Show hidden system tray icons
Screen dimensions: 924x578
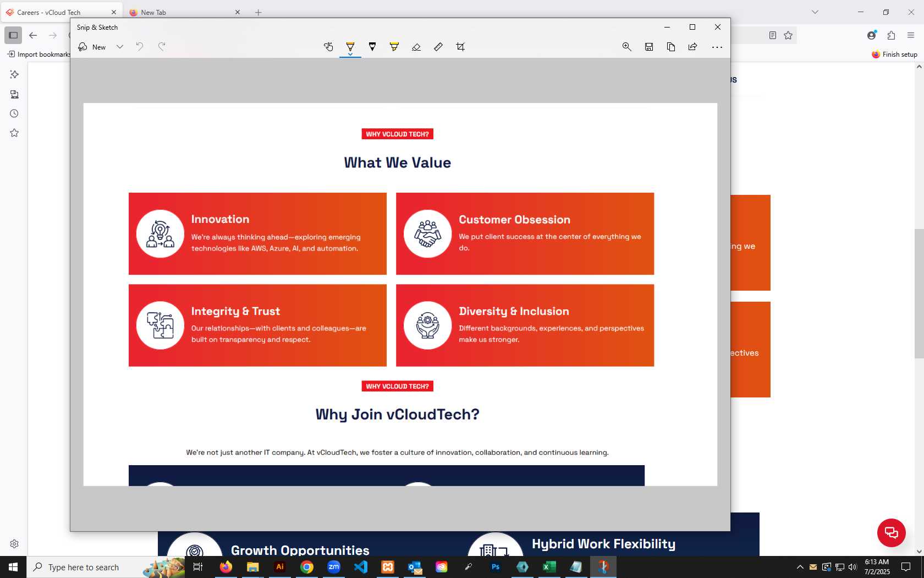tap(800, 567)
